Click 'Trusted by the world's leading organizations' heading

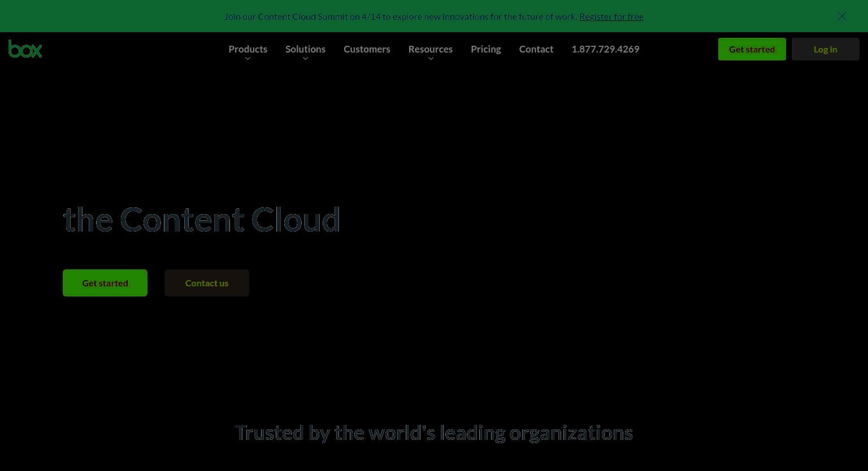(x=434, y=433)
